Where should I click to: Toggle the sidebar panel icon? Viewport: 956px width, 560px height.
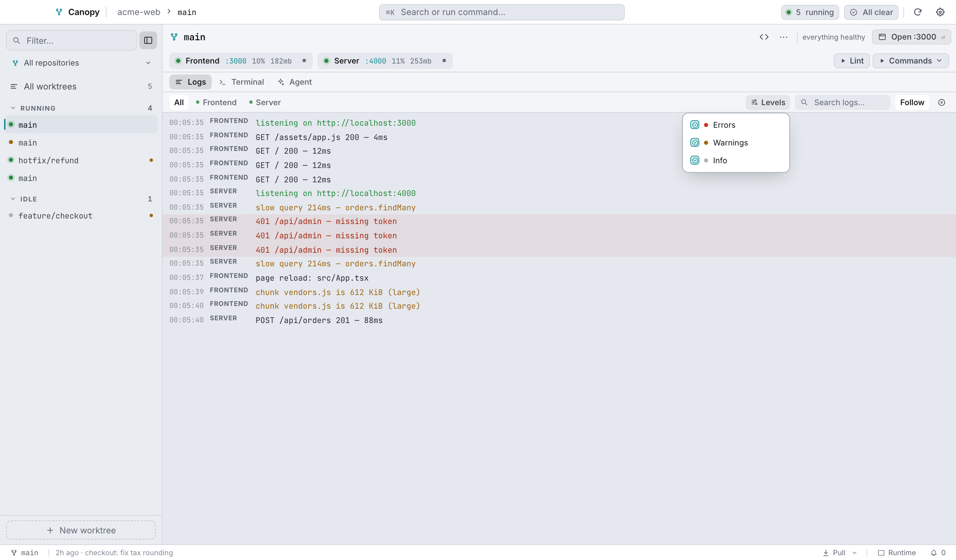(x=148, y=40)
